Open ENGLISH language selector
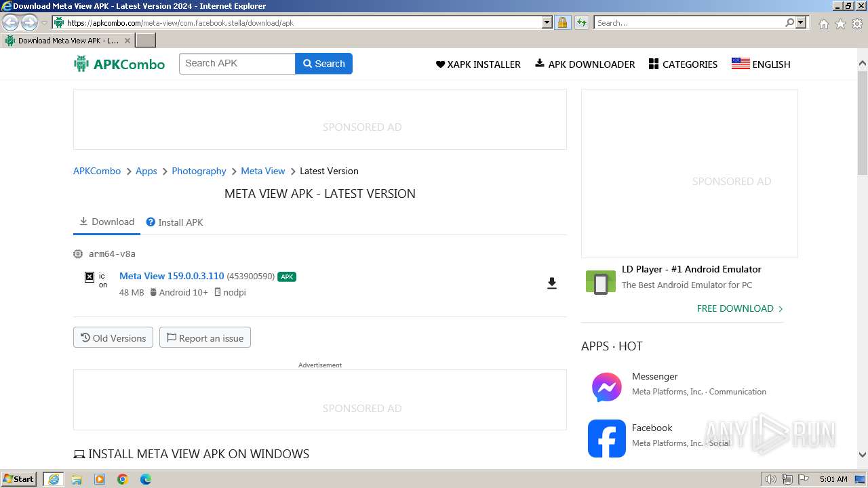Viewport: 868px width, 488px height. point(761,64)
